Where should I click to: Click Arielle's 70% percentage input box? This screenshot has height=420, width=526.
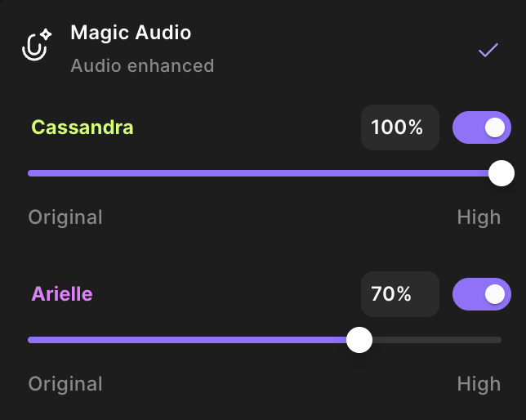pyautogui.click(x=400, y=294)
